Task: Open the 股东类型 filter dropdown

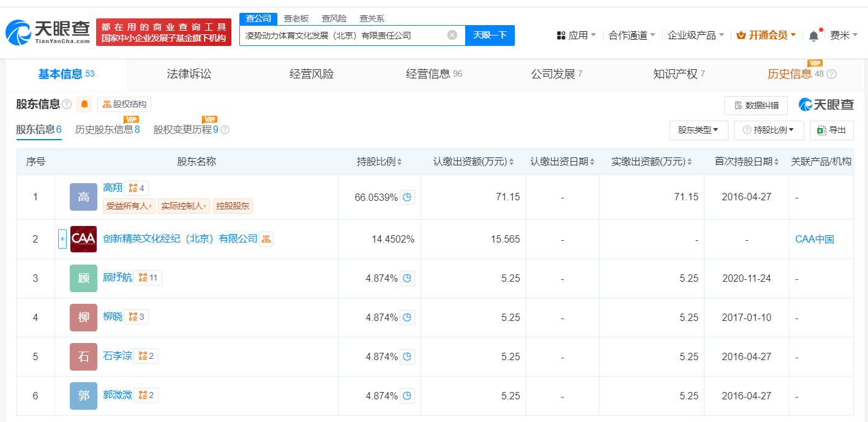Action: pos(698,130)
